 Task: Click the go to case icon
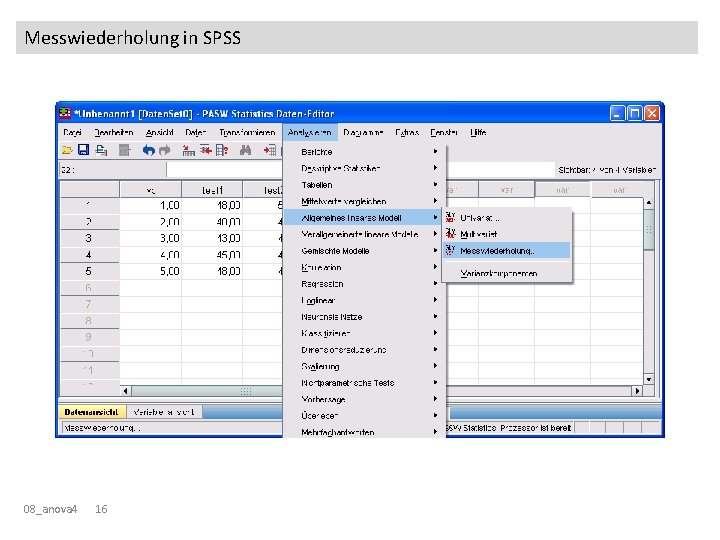pyautogui.click(x=188, y=150)
